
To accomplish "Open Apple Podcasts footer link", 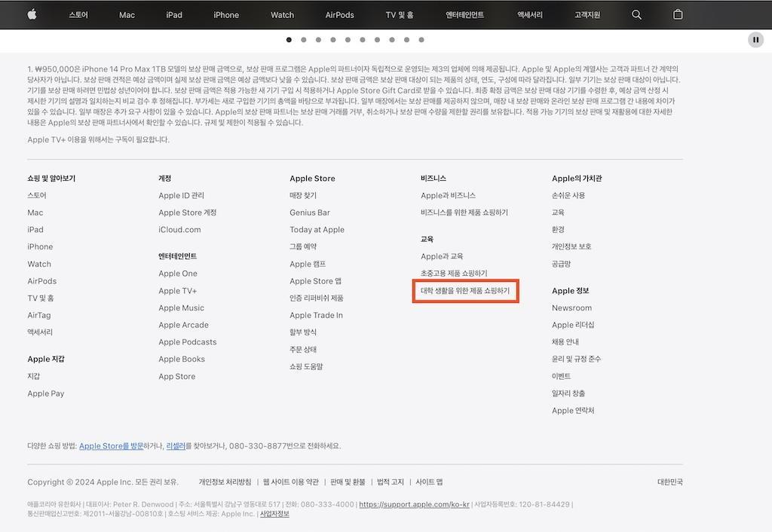I will point(188,342).
